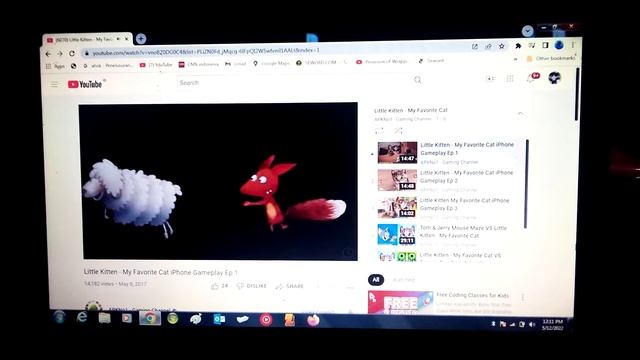
Task: Click the page vertical scrollbar
Action: click(x=576, y=94)
